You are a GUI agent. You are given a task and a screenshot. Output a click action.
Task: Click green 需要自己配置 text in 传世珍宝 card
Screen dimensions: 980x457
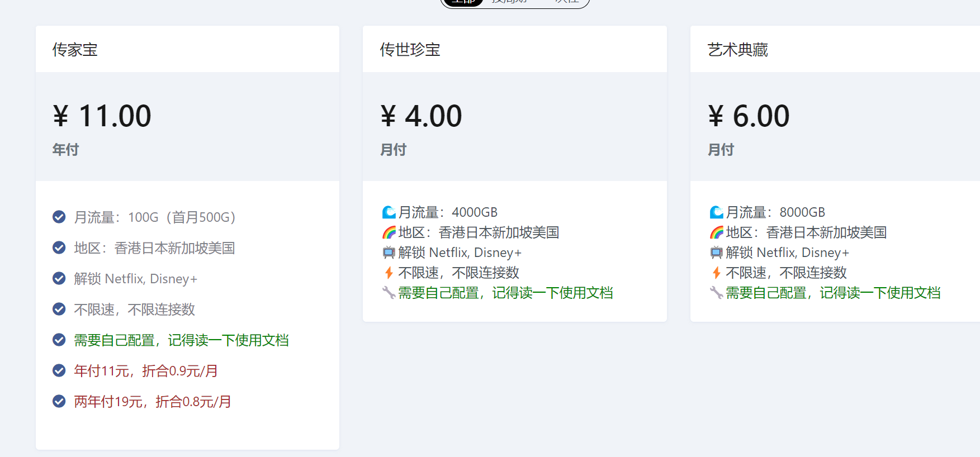505,293
